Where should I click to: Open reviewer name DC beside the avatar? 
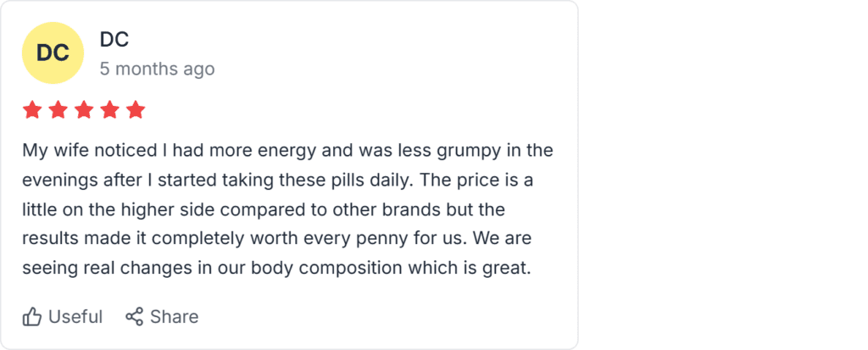click(x=114, y=39)
